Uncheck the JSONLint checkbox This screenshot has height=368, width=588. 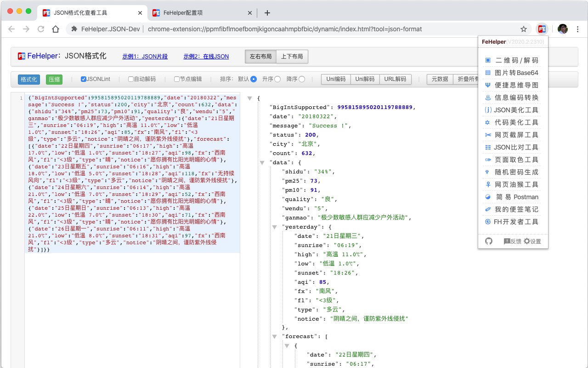point(84,79)
